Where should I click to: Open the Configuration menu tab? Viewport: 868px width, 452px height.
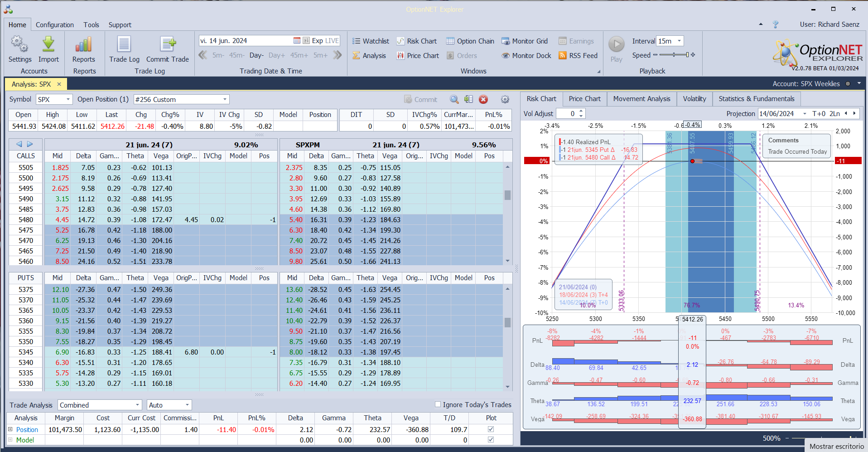[x=54, y=25]
